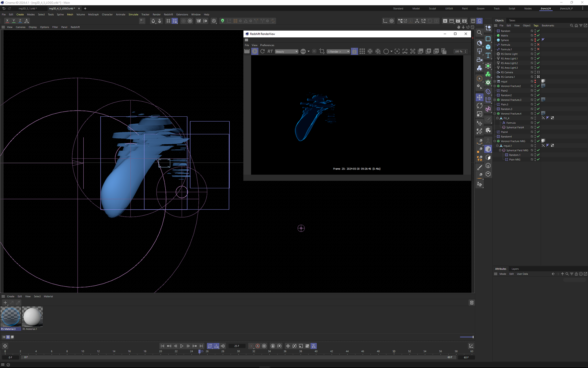Image resolution: width=588 pixels, height=368 pixels.
Task: Click the refresh render icon in RenderView
Action: click(262, 51)
